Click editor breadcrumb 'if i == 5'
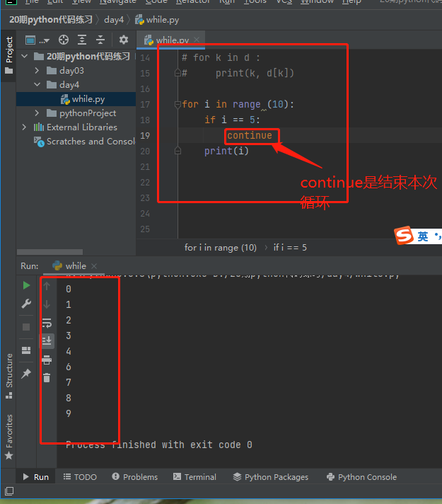This screenshot has width=442, height=504. 290,248
